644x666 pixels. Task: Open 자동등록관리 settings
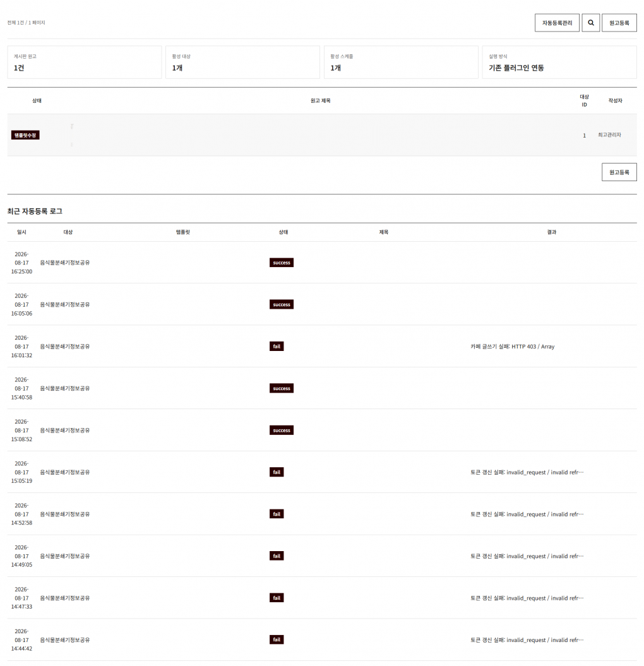point(557,23)
